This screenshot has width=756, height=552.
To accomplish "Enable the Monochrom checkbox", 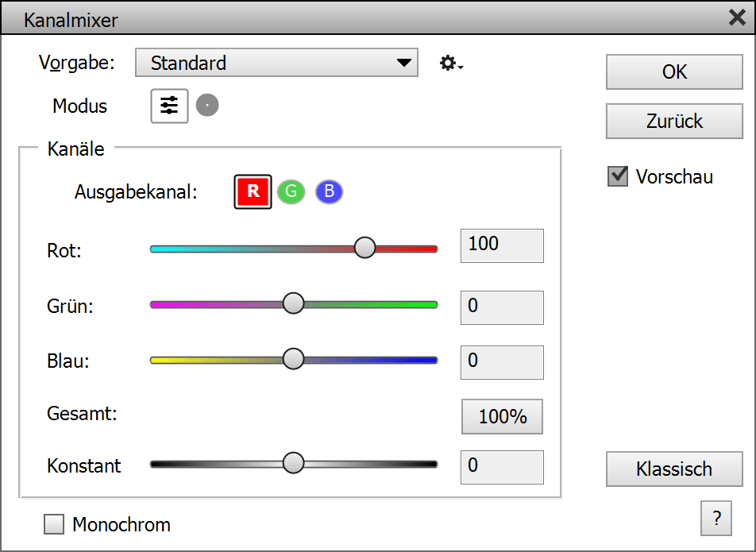I will (x=55, y=524).
